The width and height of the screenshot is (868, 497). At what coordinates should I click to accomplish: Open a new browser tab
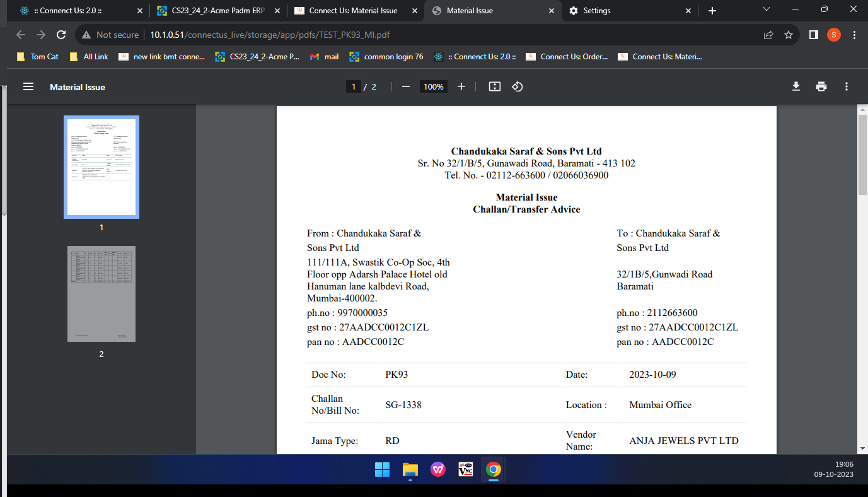tap(712, 11)
